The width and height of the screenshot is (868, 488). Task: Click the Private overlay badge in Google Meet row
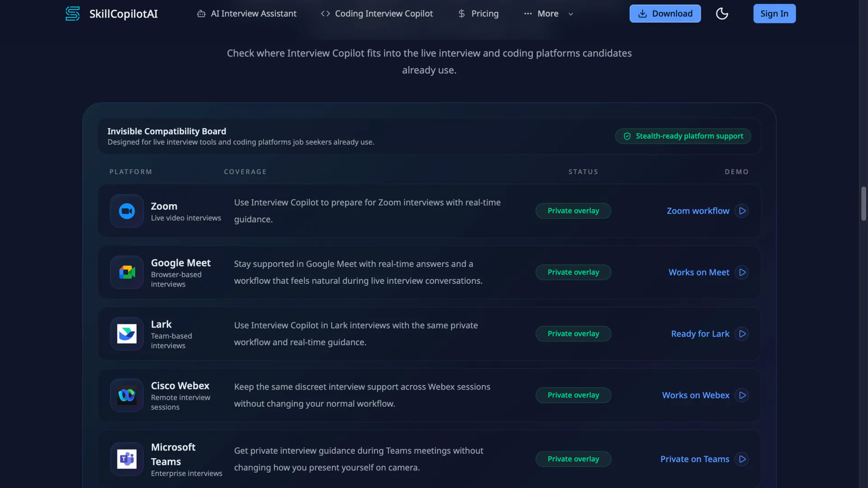(573, 272)
